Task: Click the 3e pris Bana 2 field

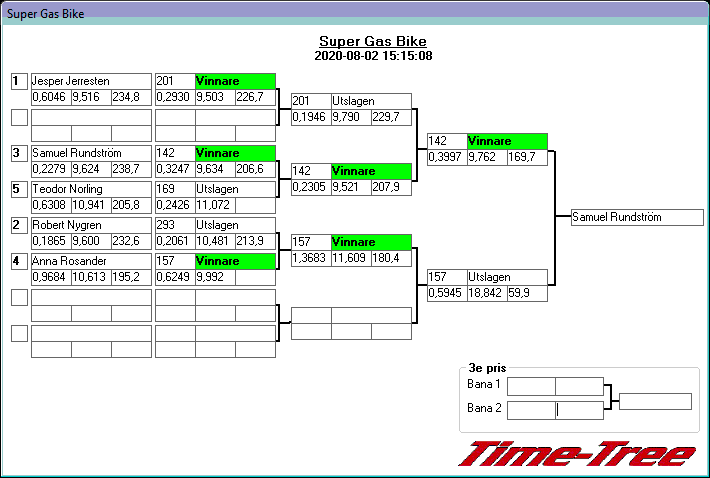Action: [555, 409]
